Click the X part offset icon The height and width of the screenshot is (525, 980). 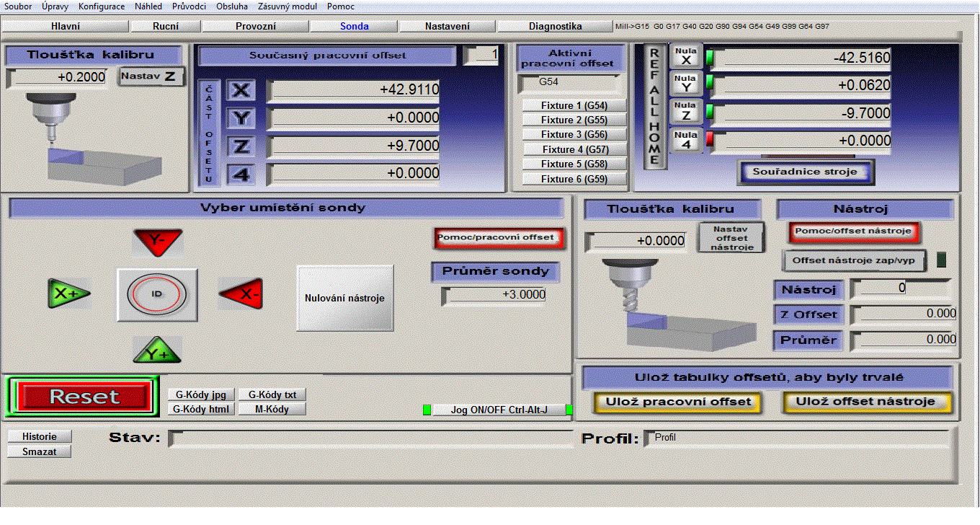tap(241, 90)
